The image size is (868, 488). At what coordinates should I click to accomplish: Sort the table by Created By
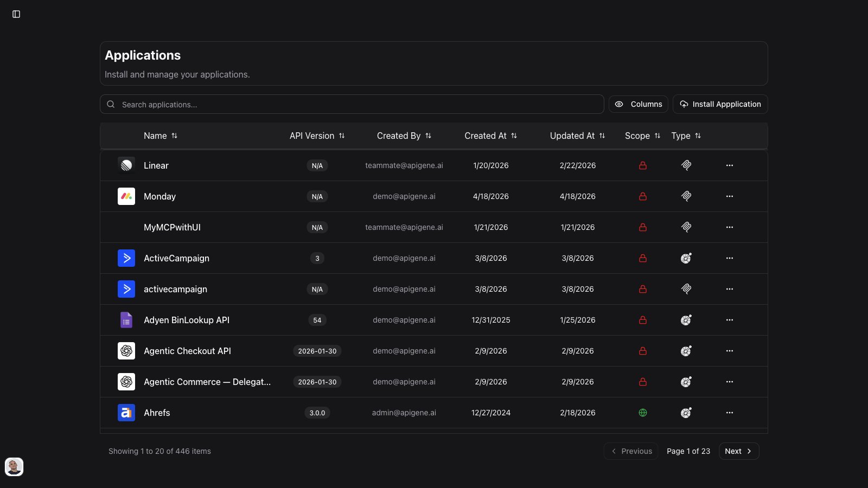[x=404, y=136]
